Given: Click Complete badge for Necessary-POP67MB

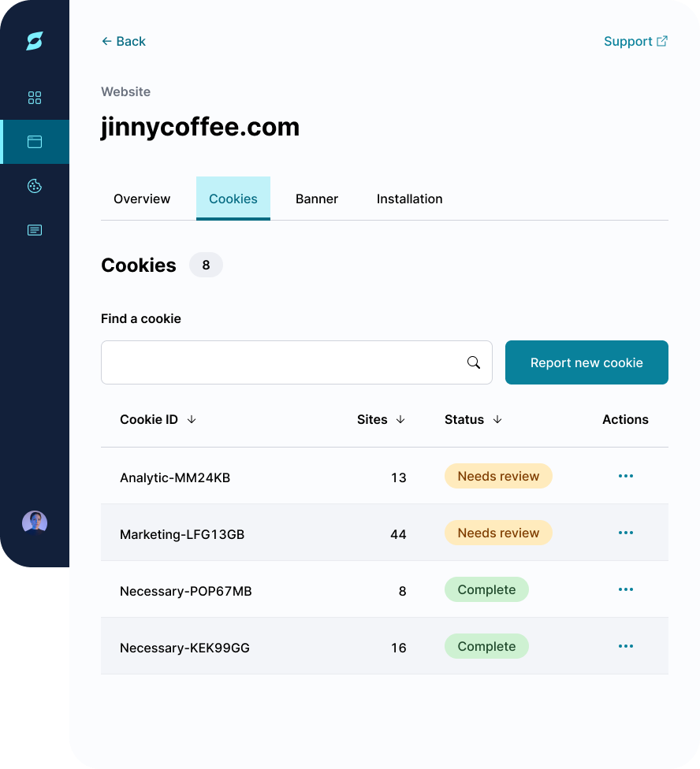Looking at the screenshot, I should [486, 589].
